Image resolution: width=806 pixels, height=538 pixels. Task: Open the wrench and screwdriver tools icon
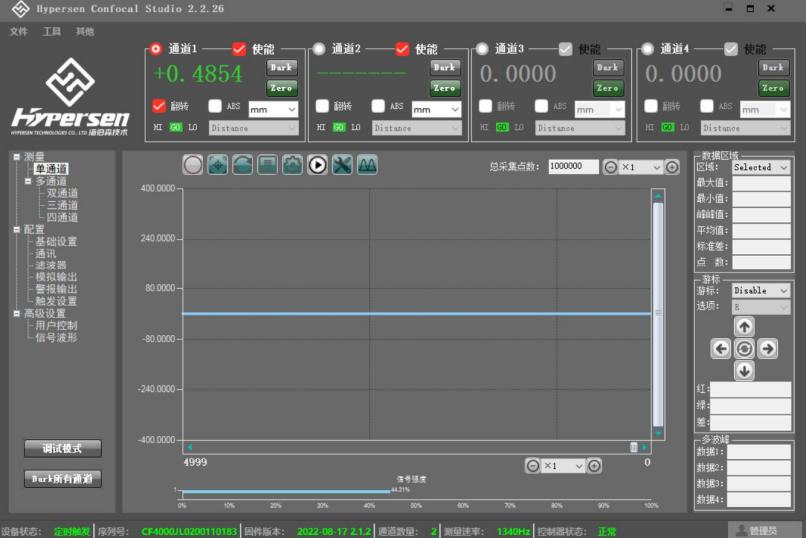(x=342, y=165)
